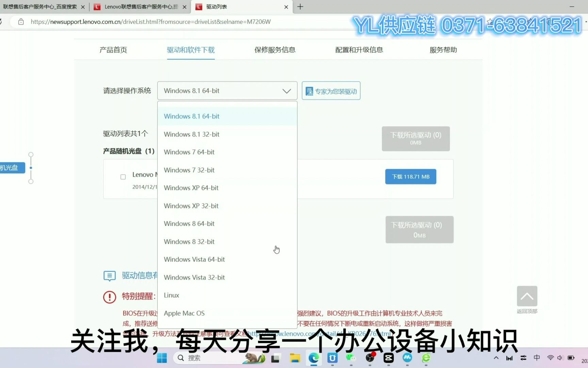The width and height of the screenshot is (588, 368).
Task: Click the 驱动列表共1个 text
Action: point(126,133)
